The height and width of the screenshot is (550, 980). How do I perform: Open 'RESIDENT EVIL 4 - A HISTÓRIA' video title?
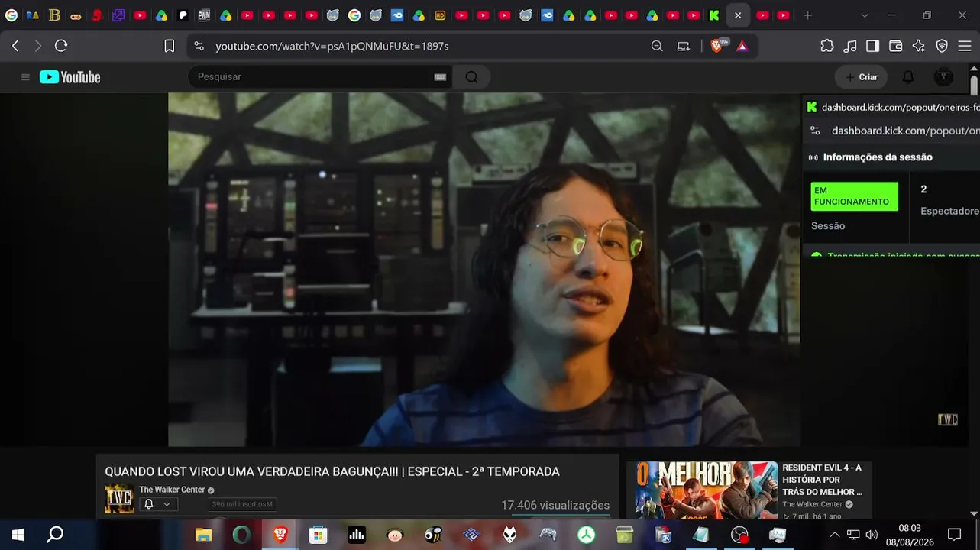(x=822, y=480)
